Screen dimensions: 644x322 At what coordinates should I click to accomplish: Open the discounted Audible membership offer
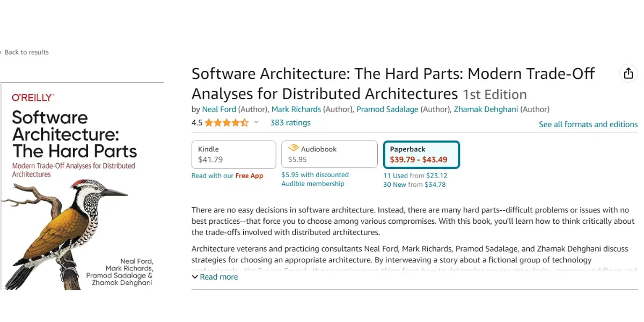[315, 179]
